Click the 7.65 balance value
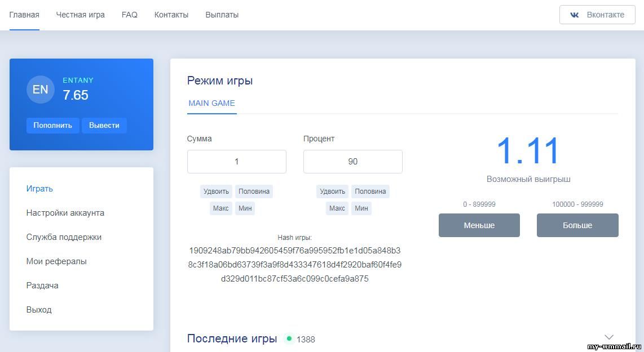Screen dimensions: 644x352 click(76, 95)
